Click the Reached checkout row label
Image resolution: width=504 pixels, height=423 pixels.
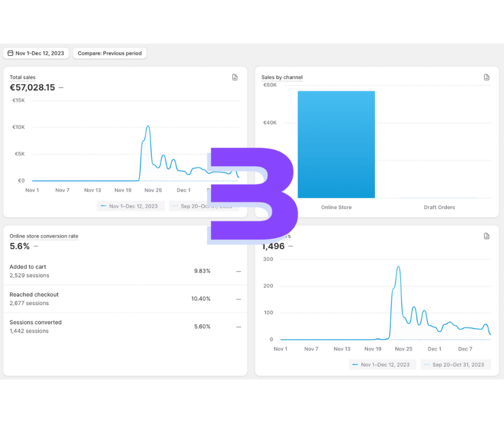(x=34, y=295)
